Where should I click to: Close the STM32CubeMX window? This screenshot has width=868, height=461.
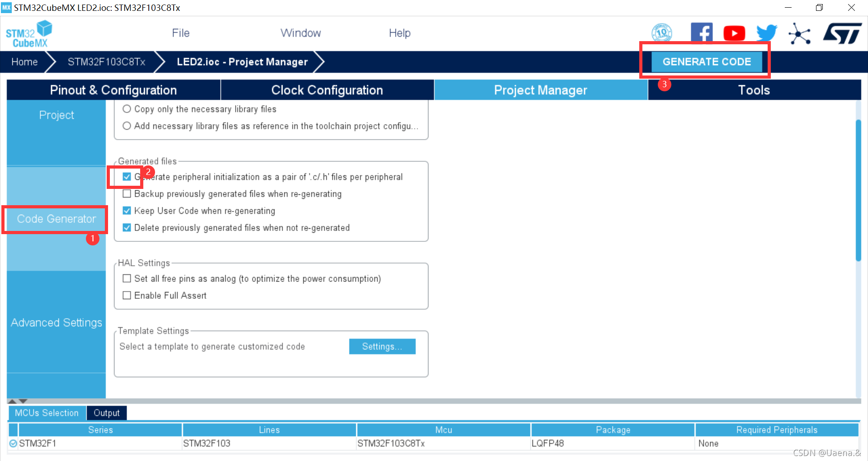pyautogui.click(x=851, y=8)
